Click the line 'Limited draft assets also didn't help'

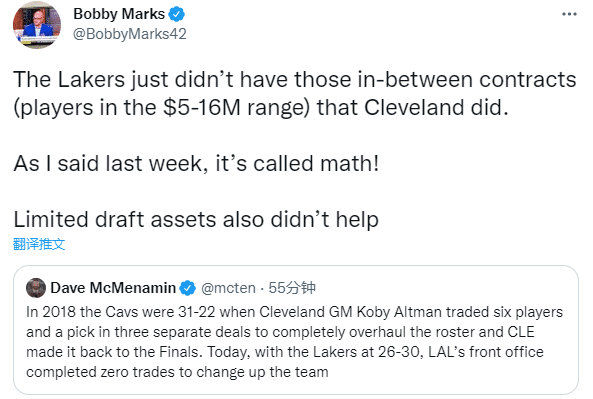[x=196, y=220]
